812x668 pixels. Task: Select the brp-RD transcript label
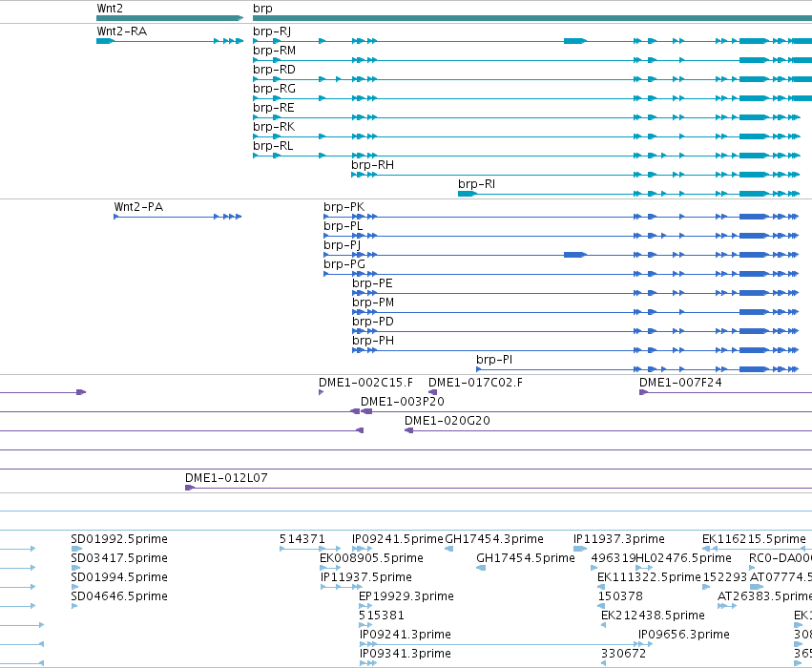coord(274,70)
